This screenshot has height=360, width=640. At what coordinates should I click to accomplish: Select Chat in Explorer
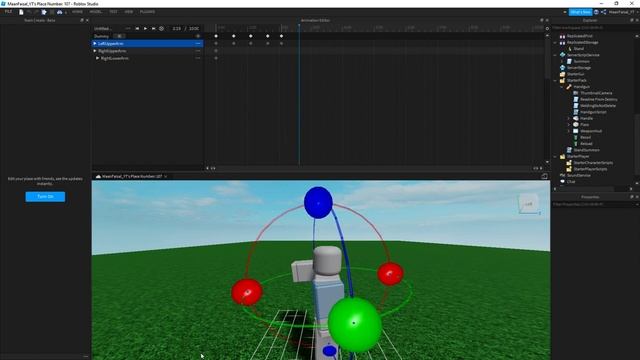571,182
